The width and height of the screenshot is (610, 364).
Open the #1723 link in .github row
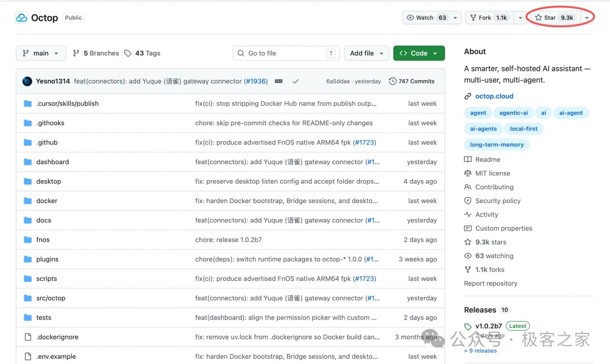(x=364, y=142)
